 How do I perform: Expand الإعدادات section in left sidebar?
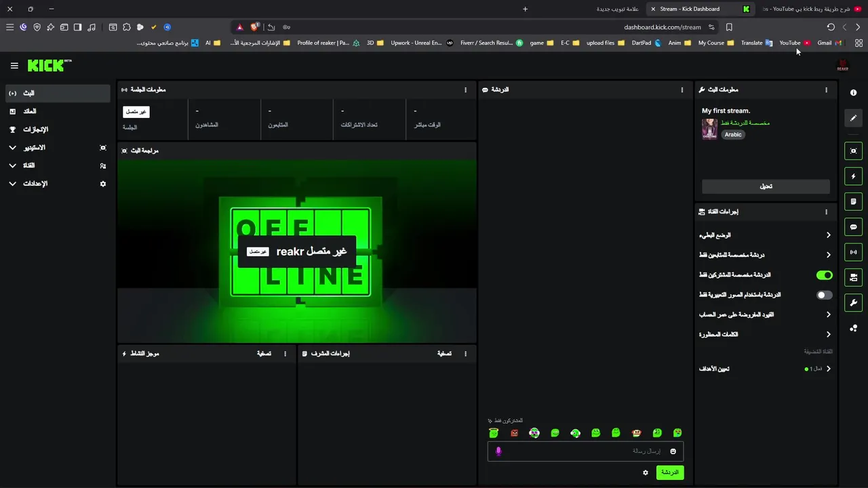[x=57, y=184]
